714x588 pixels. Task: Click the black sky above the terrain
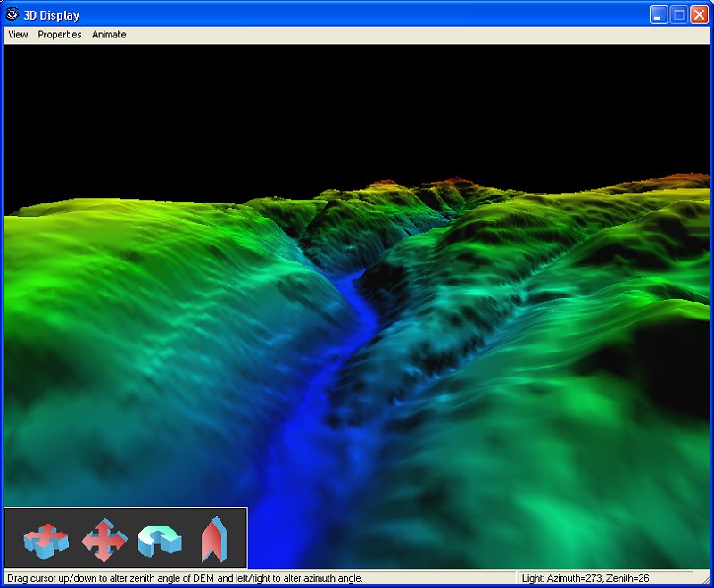[x=357, y=107]
